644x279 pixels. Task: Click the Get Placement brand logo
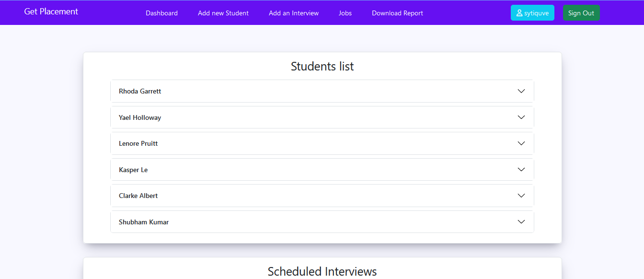51,12
